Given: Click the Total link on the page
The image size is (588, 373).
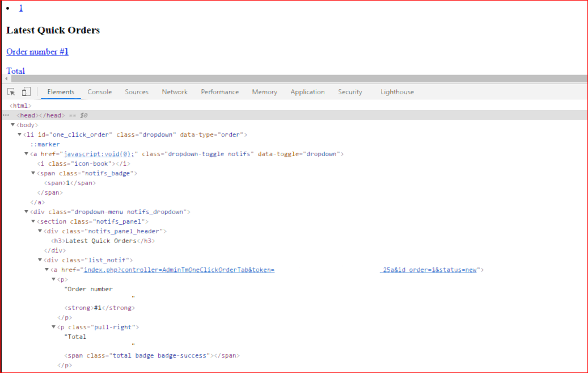Looking at the screenshot, I should point(15,70).
